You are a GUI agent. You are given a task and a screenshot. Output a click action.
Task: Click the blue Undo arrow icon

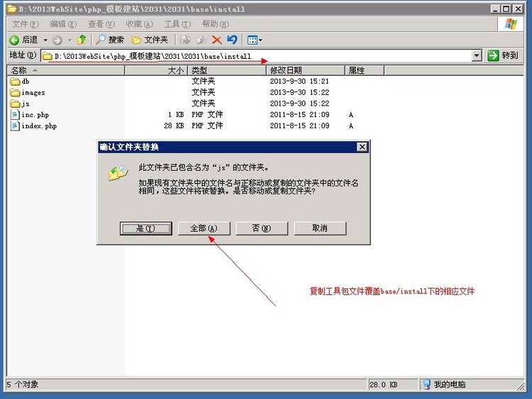coord(233,40)
